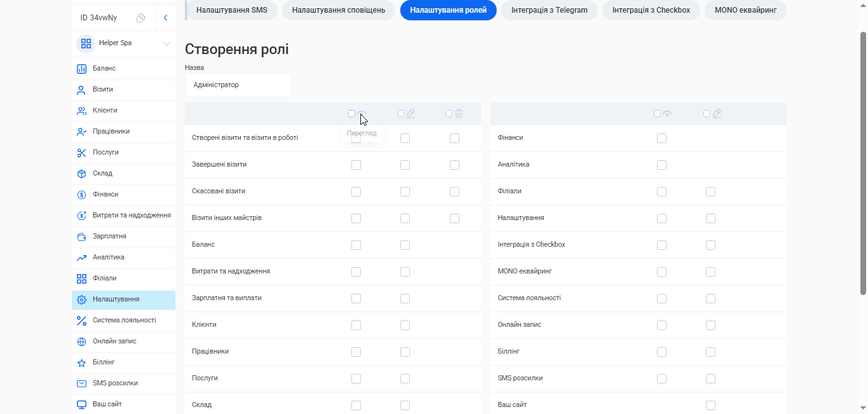868x414 pixels.
Task: Click the Склад box icon
Action: (x=81, y=174)
